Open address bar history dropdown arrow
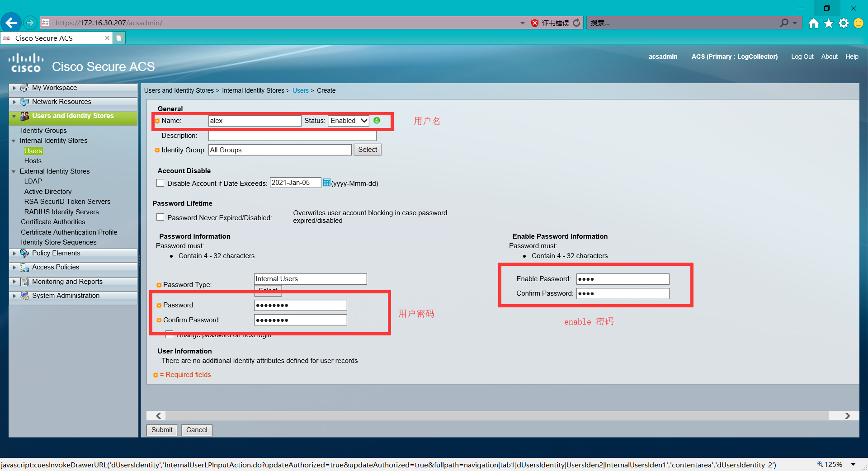 point(523,23)
